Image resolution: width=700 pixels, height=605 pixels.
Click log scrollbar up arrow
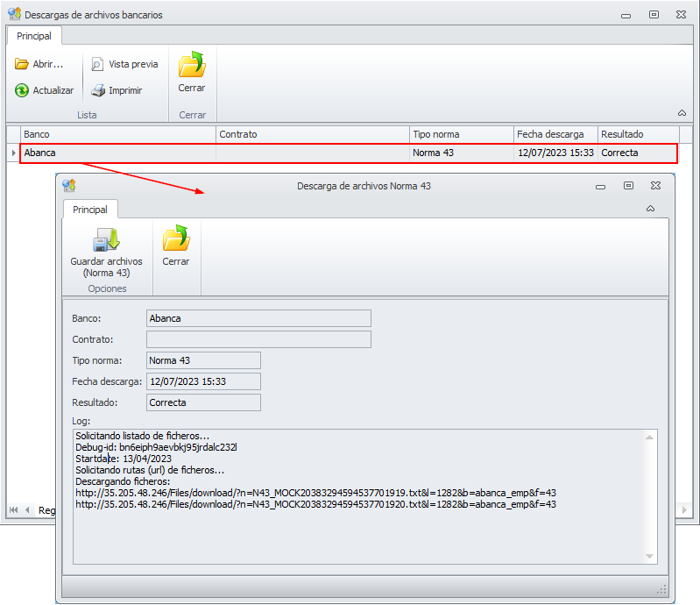pos(649,438)
